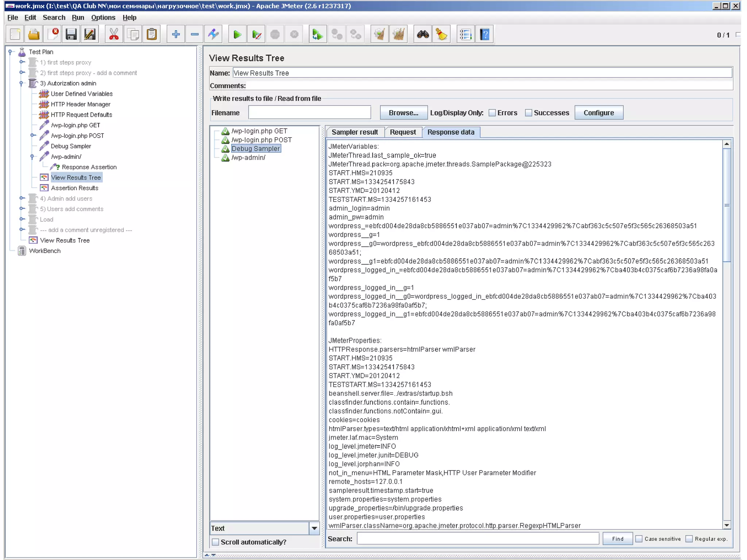Viewport: 747px width, 560px height.
Task: Click the binoculars Search icon
Action: pyautogui.click(x=423, y=35)
